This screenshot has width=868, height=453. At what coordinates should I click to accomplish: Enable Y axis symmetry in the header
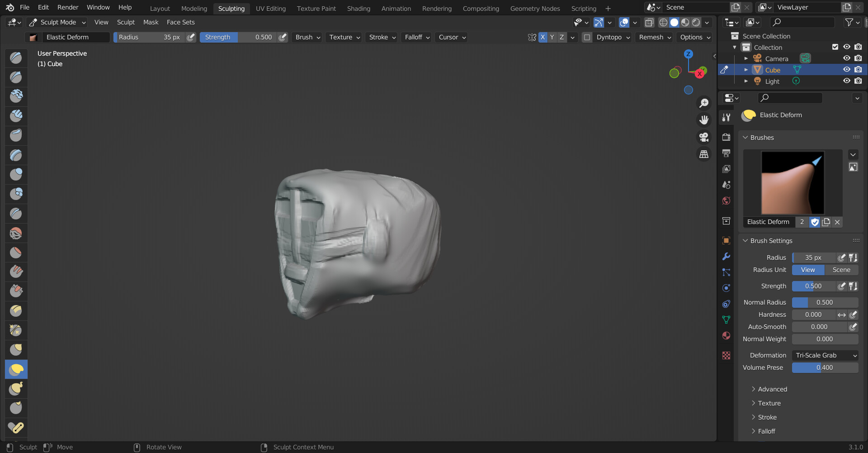click(x=552, y=37)
